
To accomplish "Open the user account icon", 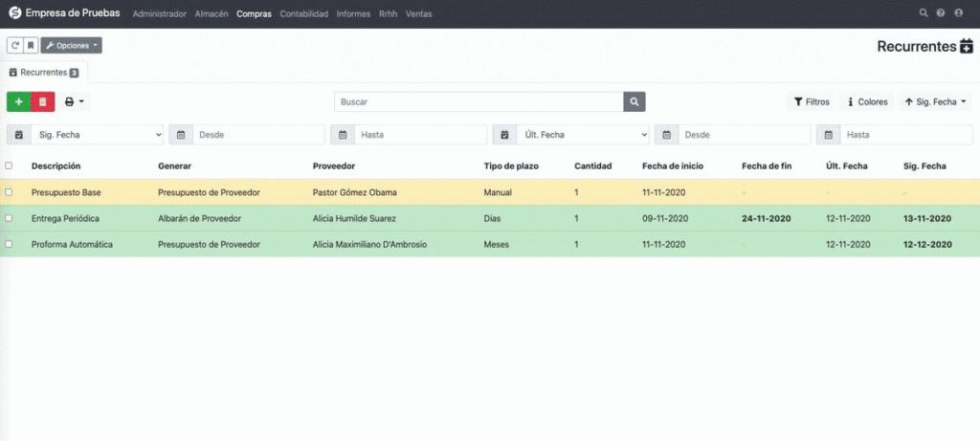I will pos(959,14).
